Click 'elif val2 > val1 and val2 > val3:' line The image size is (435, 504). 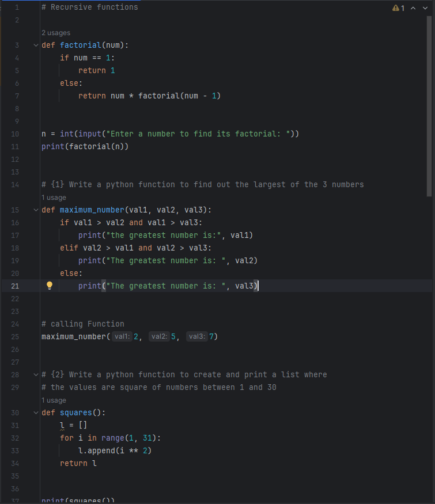pos(135,248)
